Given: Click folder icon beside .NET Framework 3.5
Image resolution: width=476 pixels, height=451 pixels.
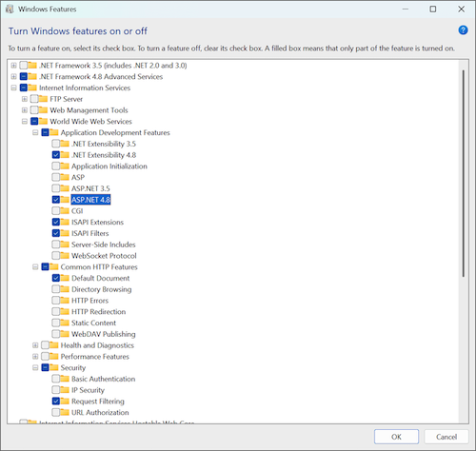Looking at the screenshot, I should (x=32, y=66).
